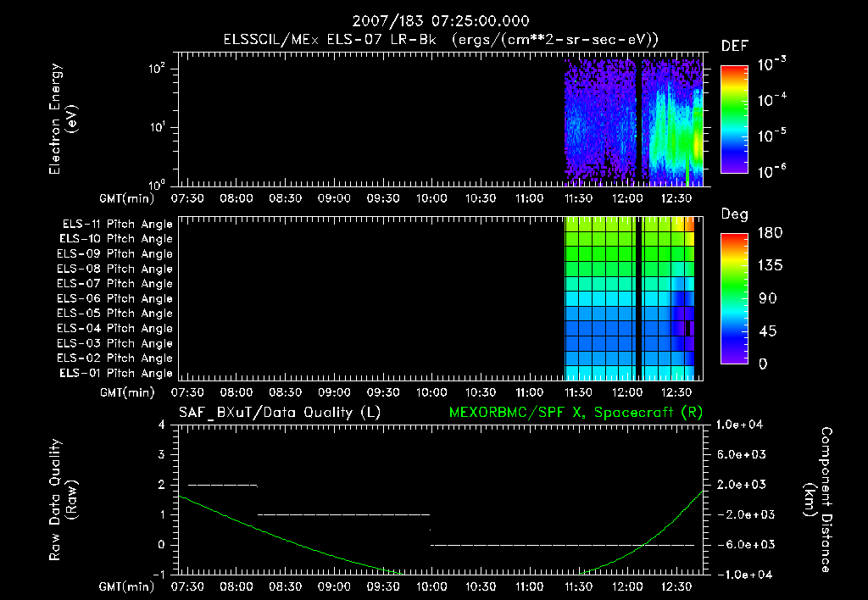Click the ELS-06 Pitch Angle row label
This screenshot has width=868, height=600.
[x=115, y=299]
